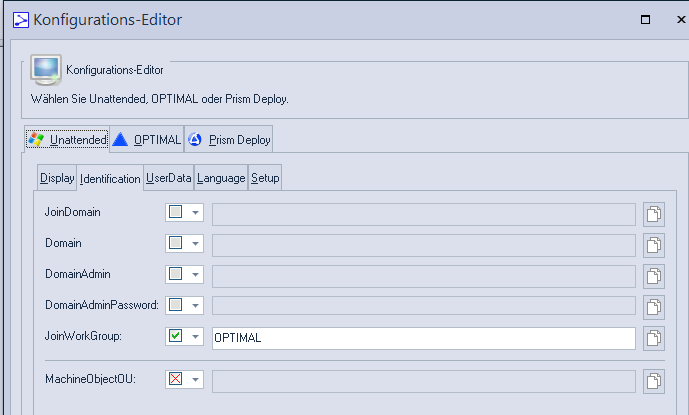The height and width of the screenshot is (415, 689).
Task: Expand the DomainAdmin state dropdown arrow
Action: [x=195, y=275]
